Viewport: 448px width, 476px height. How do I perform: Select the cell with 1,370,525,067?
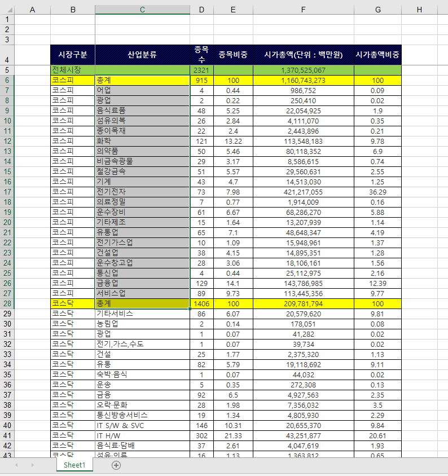[x=303, y=70]
